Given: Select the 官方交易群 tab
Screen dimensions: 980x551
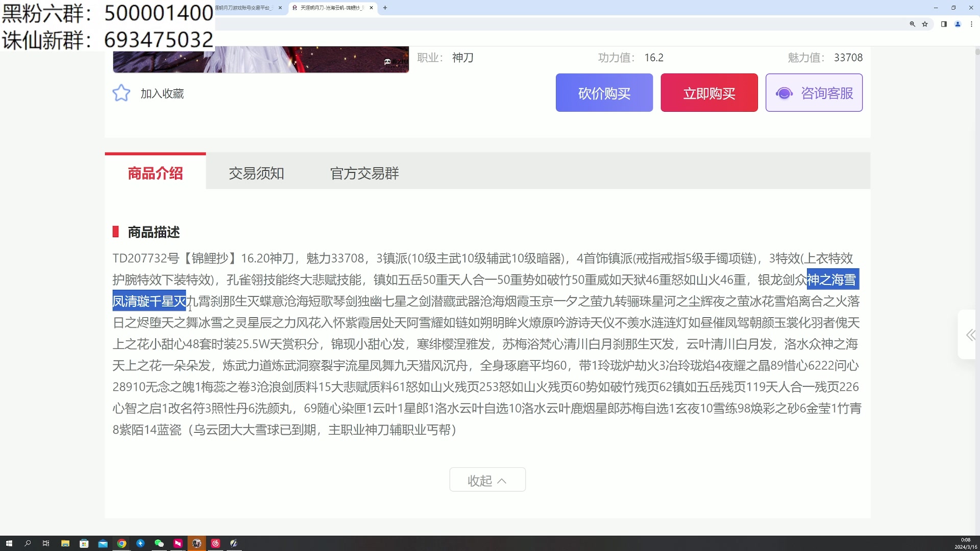Looking at the screenshot, I should tap(364, 173).
